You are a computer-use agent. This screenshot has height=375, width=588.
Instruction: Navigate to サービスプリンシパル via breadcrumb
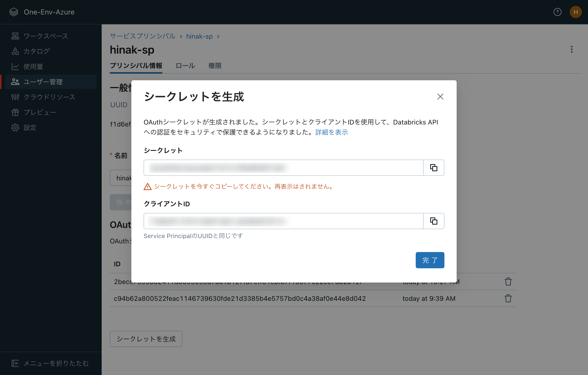pos(142,36)
